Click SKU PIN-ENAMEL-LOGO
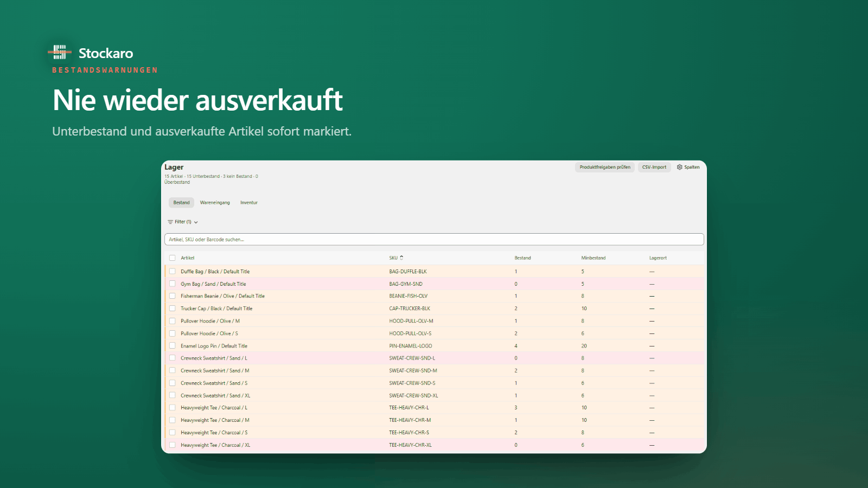This screenshot has width=868, height=488. tap(411, 346)
